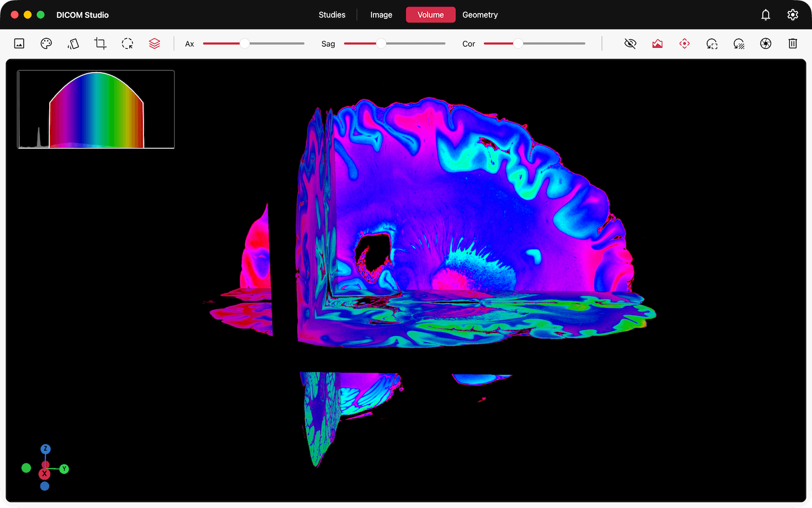Click the blue Z axis gizmo handle

point(45,449)
